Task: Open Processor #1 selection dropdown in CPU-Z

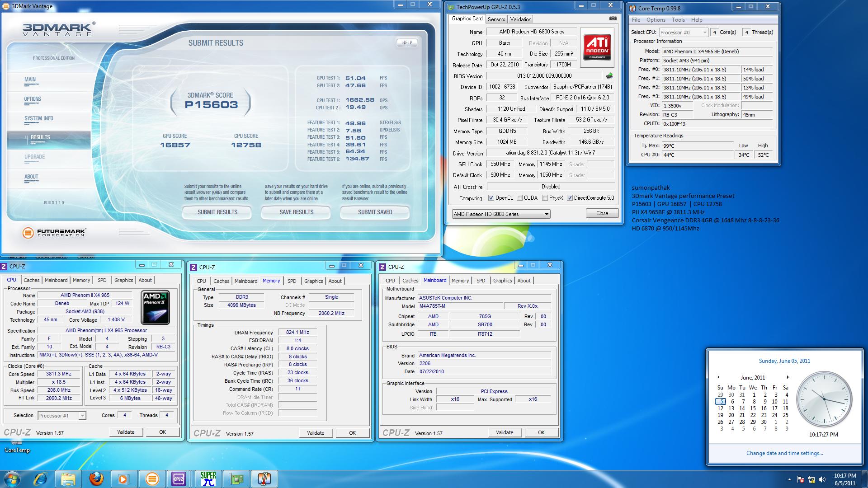Action: (62, 416)
